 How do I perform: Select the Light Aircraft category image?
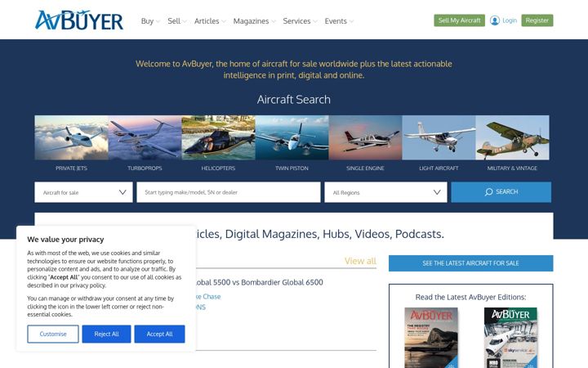point(439,137)
